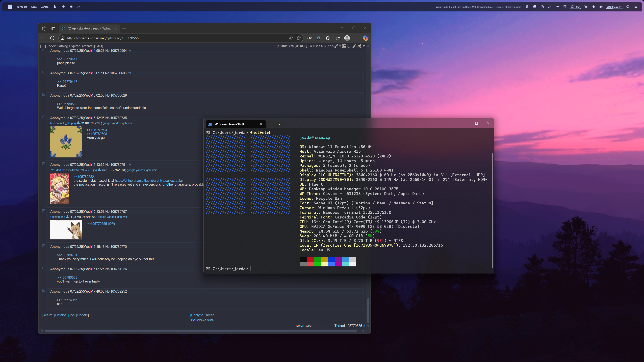Open the Windows Terminal new tab dropdown chevron
This screenshot has width=644, height=362.
pyautogui.click(x=279, y=124)
